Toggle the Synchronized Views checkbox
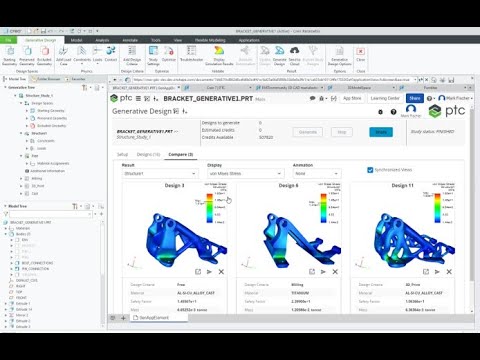 (x=370, y=170)
